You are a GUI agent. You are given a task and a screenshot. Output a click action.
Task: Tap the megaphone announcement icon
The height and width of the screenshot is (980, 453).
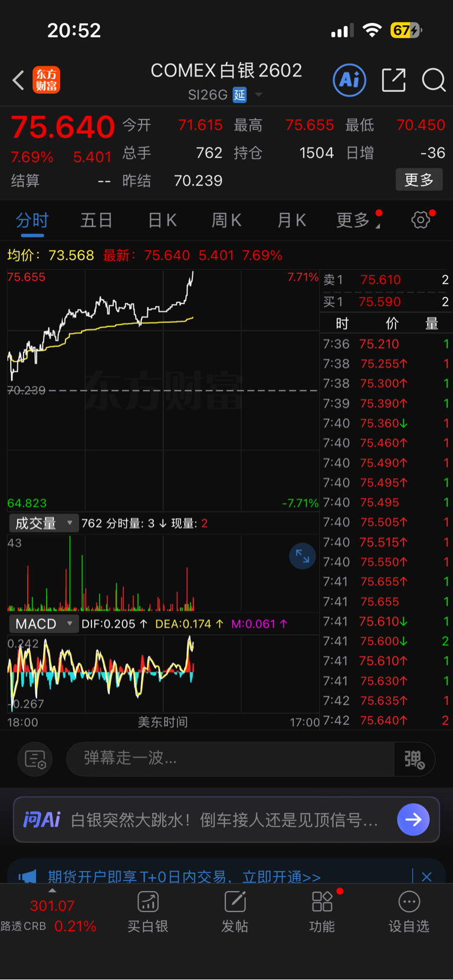point(27,877)
